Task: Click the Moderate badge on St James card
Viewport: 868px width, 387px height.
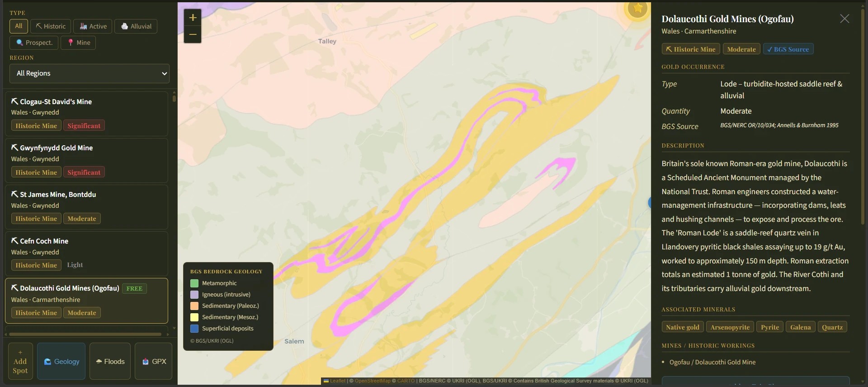Action: pyautogui.click(x=82, y=219)
